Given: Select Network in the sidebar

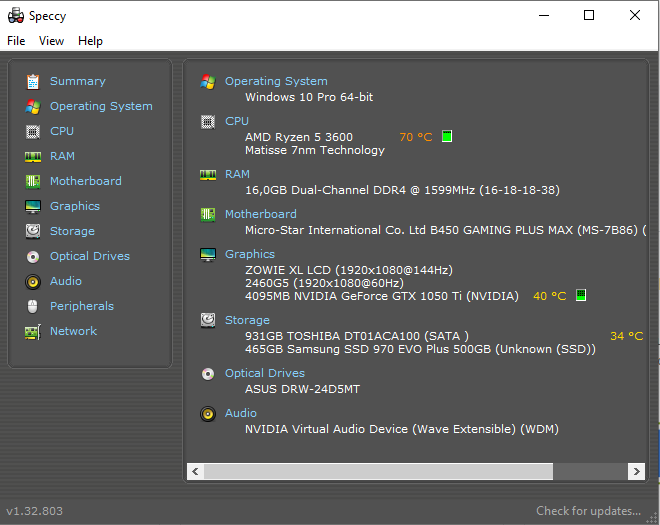Looking at the screenshot, I should 73,331.
